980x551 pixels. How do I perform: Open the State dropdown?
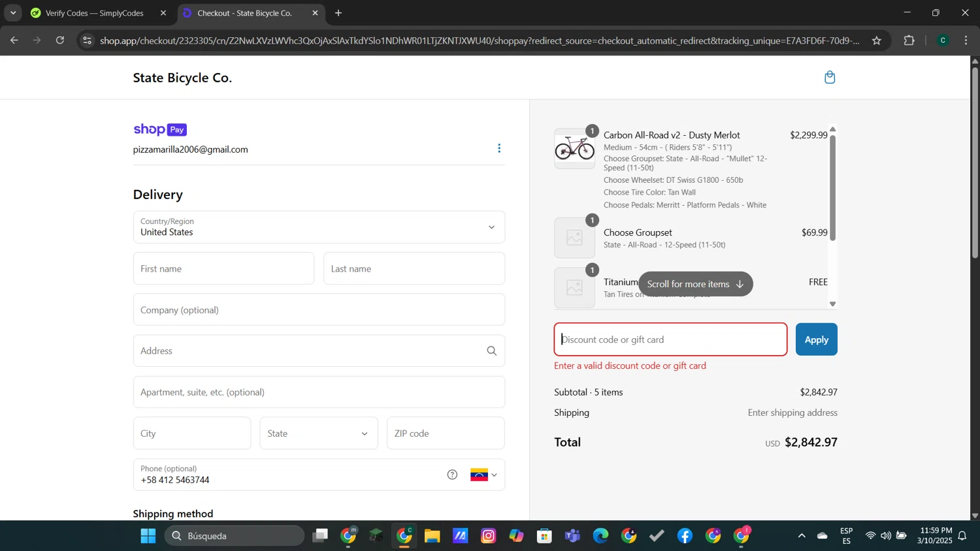[x=319, y=433]
